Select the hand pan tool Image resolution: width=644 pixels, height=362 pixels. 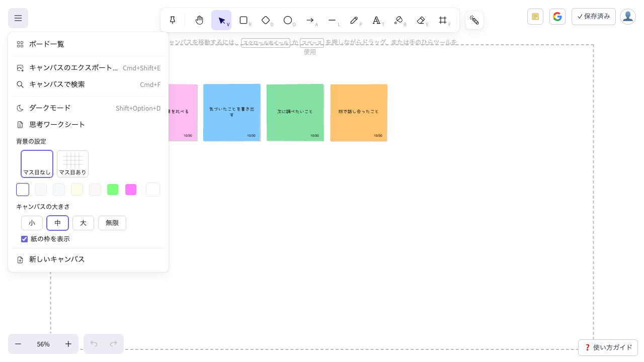click(x=199, y=20)
